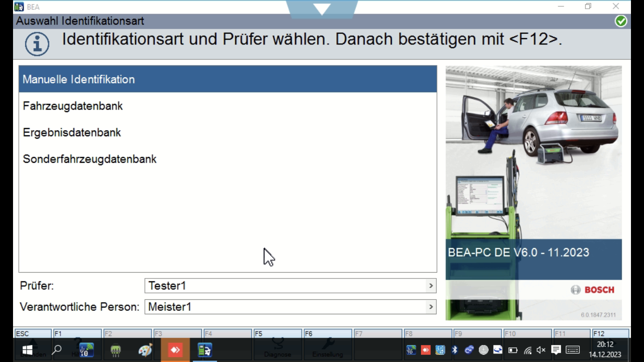
Task: Check battery status in system tray
Action: tap(513, 350)
